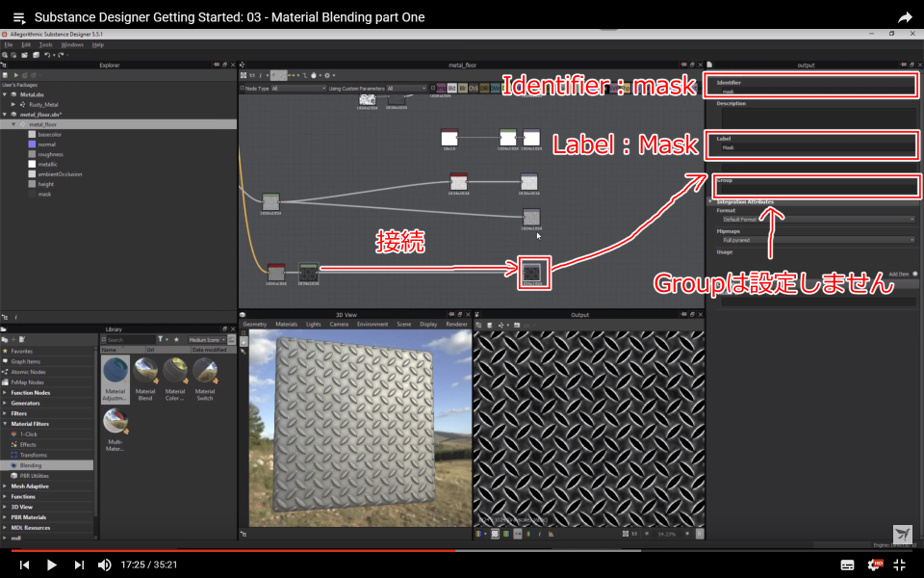Select the PBR Utilities library category
Image resolution: width=924 pixels, height=578 pixels.
click(x=35, y=476)
